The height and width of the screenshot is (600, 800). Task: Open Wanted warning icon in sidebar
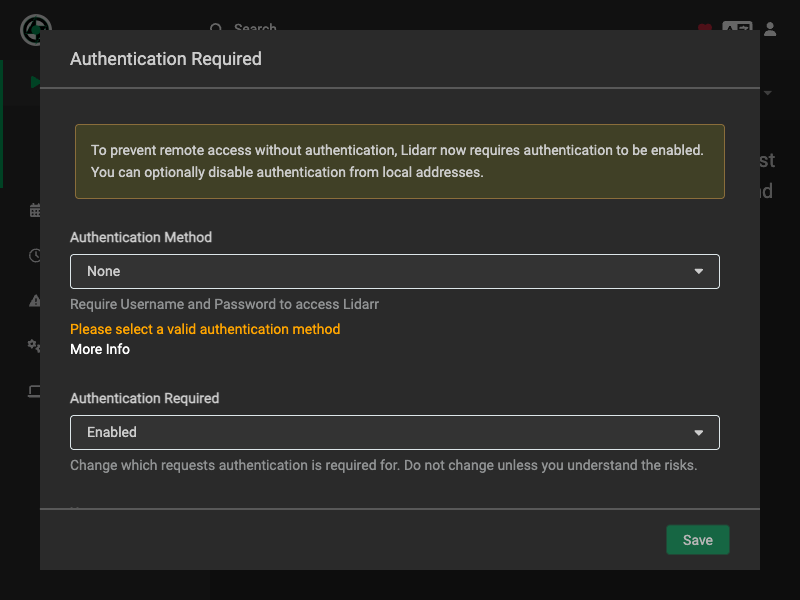[x=35, y=301]
